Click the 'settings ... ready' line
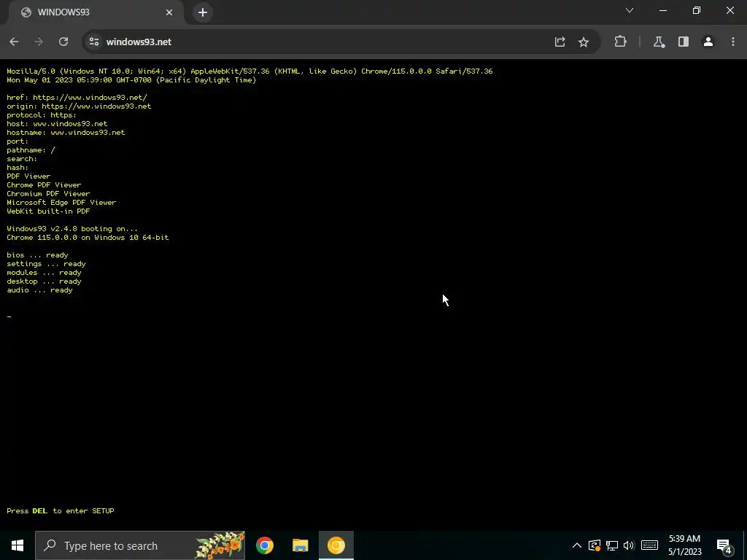Image resolution: width=747 pixels, height=560 pixels. pos(46,264)
